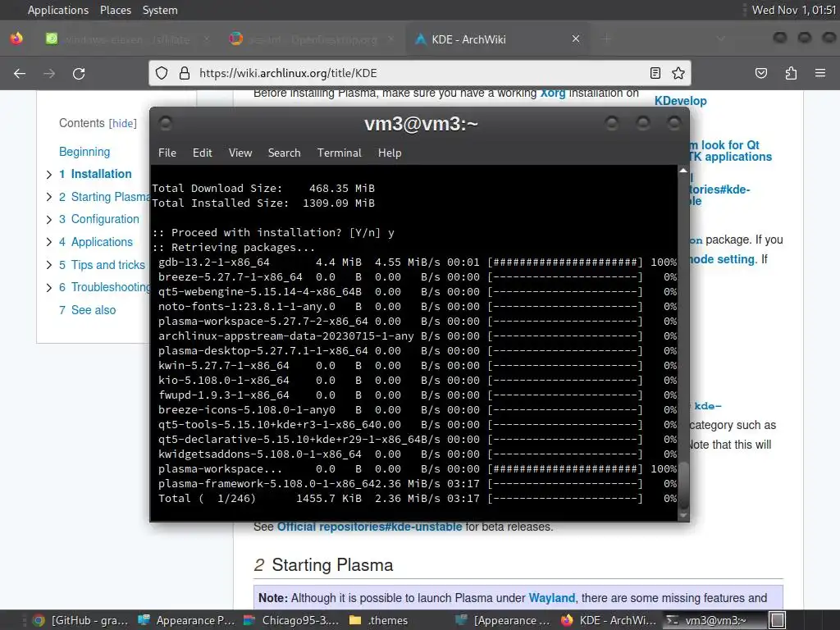Bookmark this page with the star

pos(678,73)
